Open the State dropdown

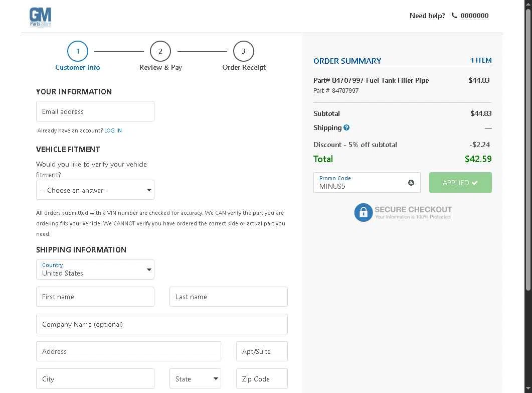click(x=195, y=379)
